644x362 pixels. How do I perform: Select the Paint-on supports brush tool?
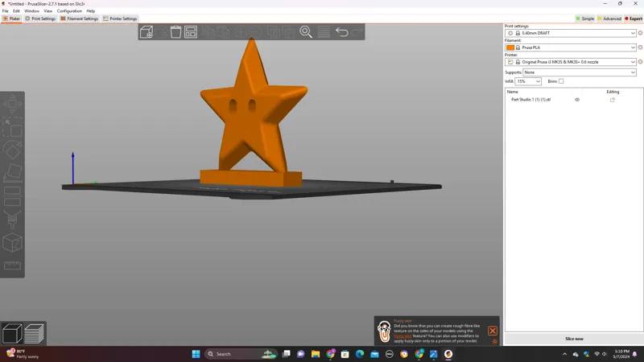pos(12,220)
